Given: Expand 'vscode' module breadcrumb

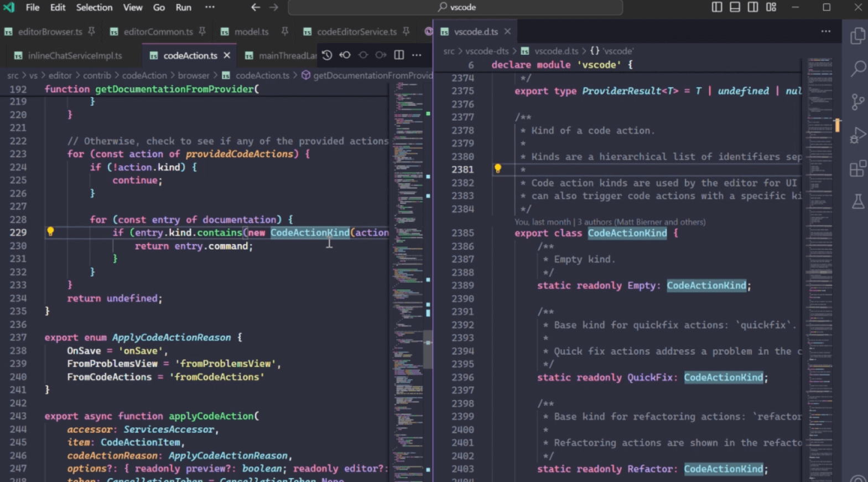Looking at the screenshot, I should tap(611, 51).
